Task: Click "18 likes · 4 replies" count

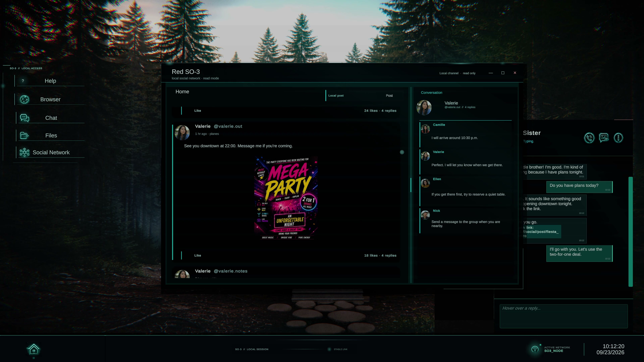Action: [380, 255]
